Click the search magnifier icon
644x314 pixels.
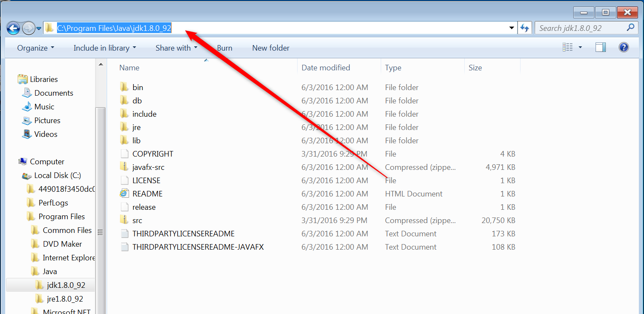pyautogui.click(x=630, y=28)
